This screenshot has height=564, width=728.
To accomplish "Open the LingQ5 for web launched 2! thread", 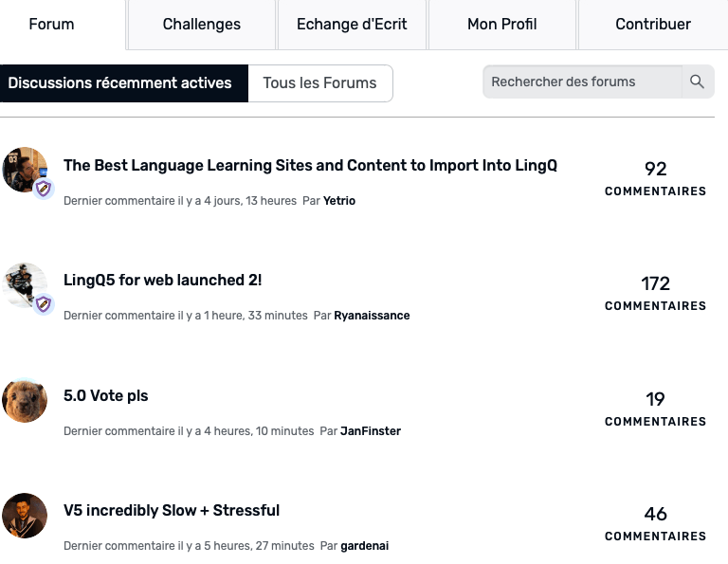I will click(x=162, y=281).
